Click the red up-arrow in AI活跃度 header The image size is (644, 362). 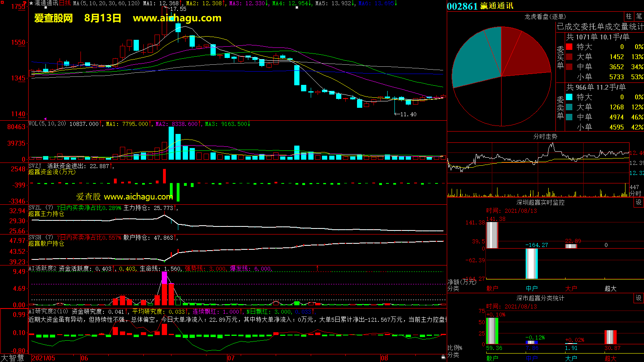coord(317,268)
